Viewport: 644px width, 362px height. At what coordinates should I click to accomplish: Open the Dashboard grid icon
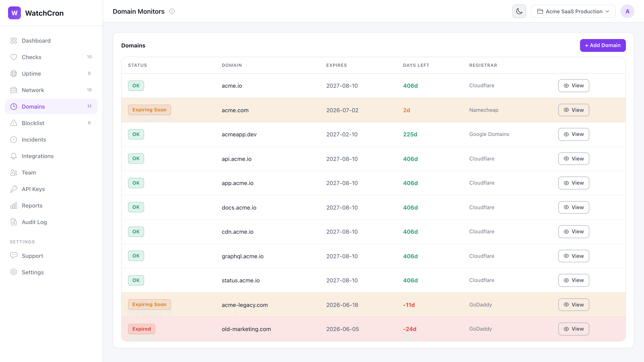13,41
